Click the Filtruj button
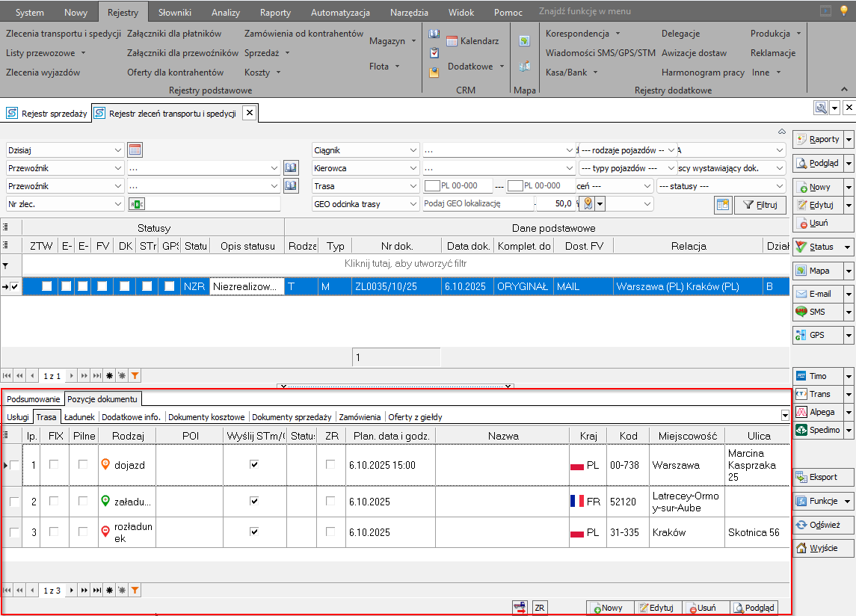Screen dimensions: 856x616 (x=760, y=204)
